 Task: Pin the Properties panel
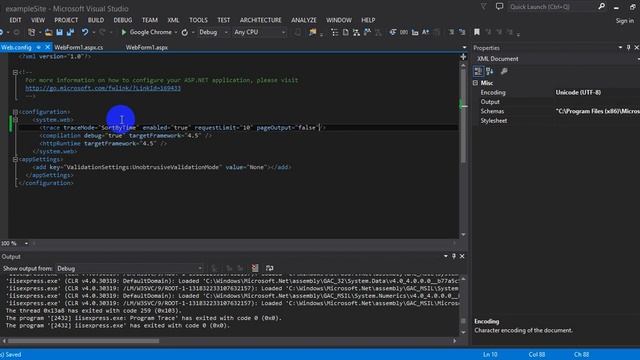(x=628, y=47)
